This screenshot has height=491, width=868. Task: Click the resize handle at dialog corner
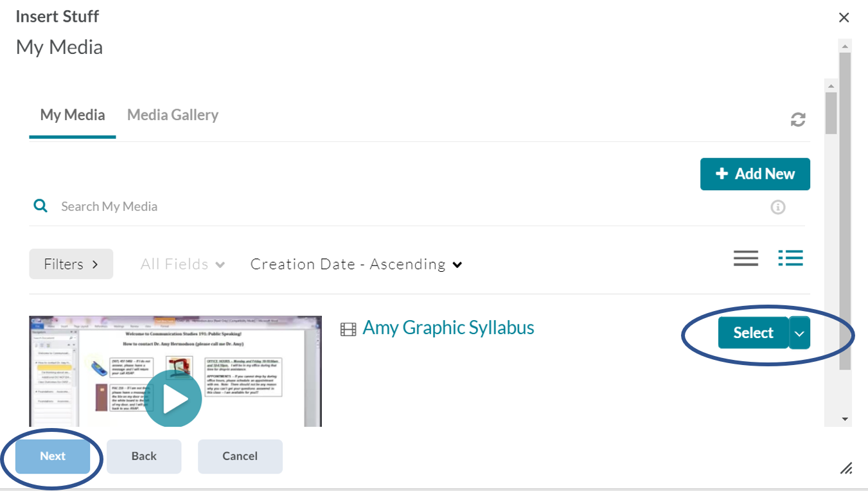coord(846,468)
